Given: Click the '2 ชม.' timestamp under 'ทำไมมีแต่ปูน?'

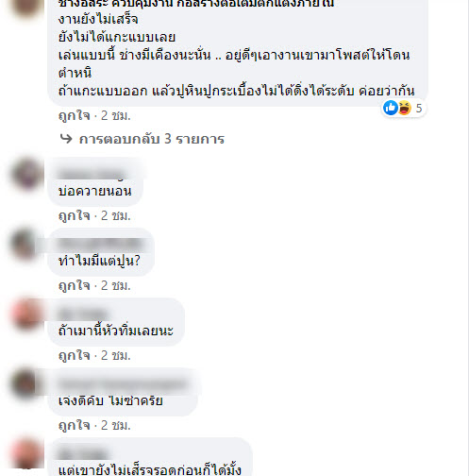Looking at the screenshot, I should (x=115, y=286).
